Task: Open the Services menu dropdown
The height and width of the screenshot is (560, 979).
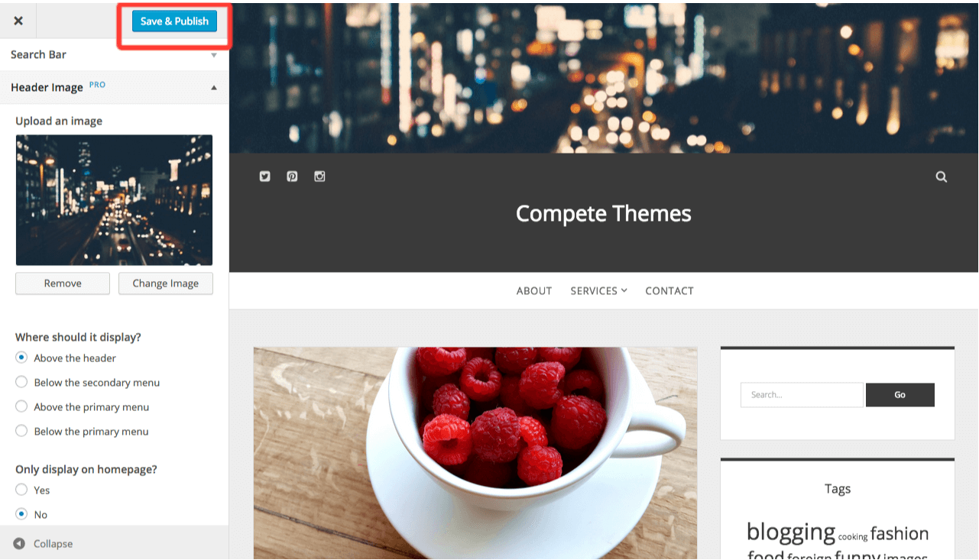Action: point(598,291)
